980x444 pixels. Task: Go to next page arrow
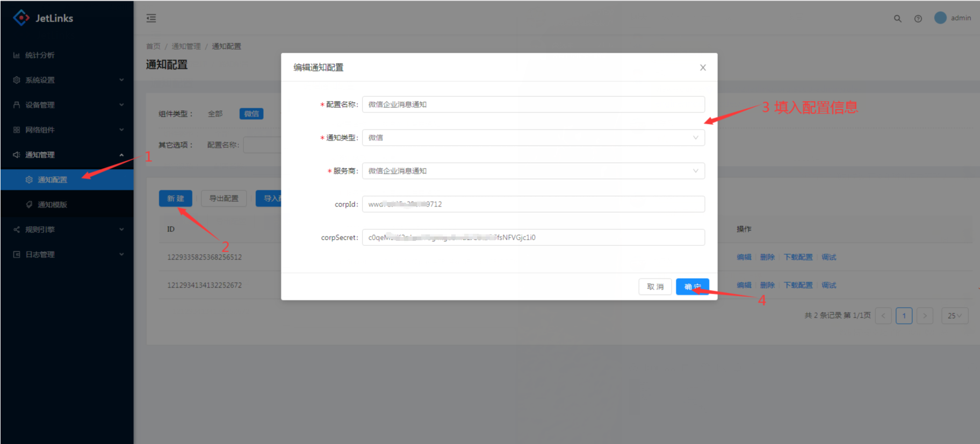(925, 316)
